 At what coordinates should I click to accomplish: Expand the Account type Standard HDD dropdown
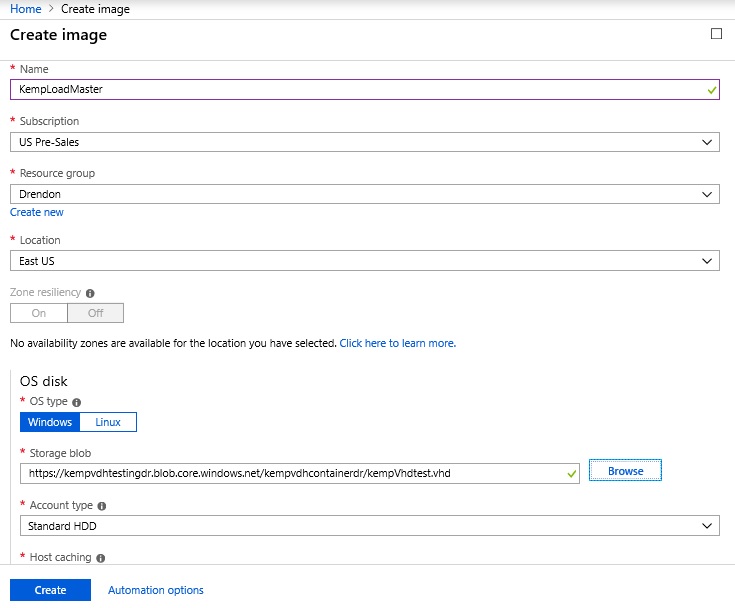pos(369,526)
